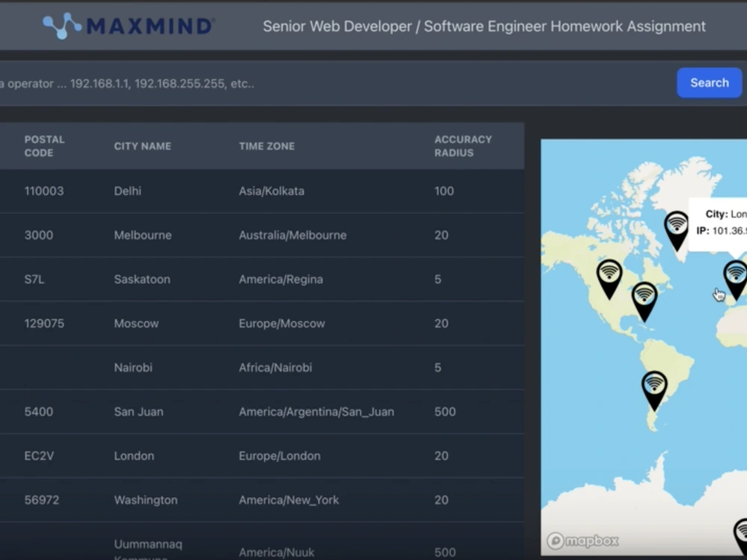Click the Accuracy Radius column header
747x560 pixels.
pos(462,146)
